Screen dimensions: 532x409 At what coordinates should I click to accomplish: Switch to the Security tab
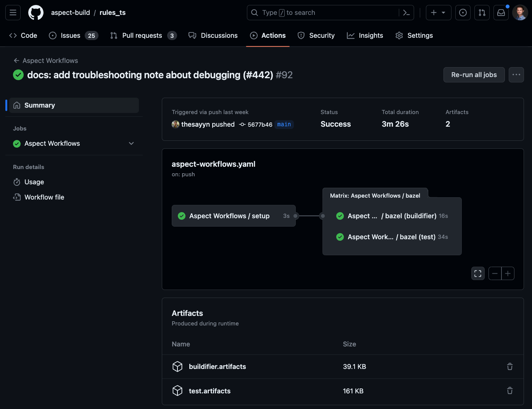(x=316, y=35)
